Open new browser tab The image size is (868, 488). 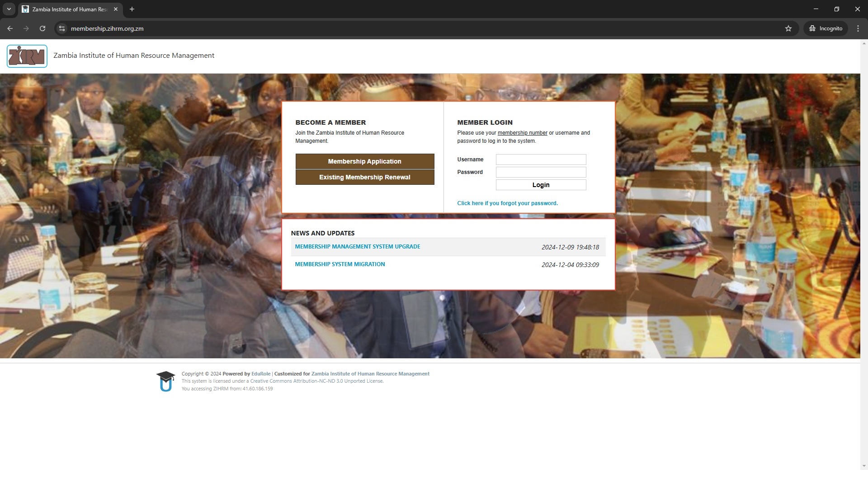coord(132,9)
